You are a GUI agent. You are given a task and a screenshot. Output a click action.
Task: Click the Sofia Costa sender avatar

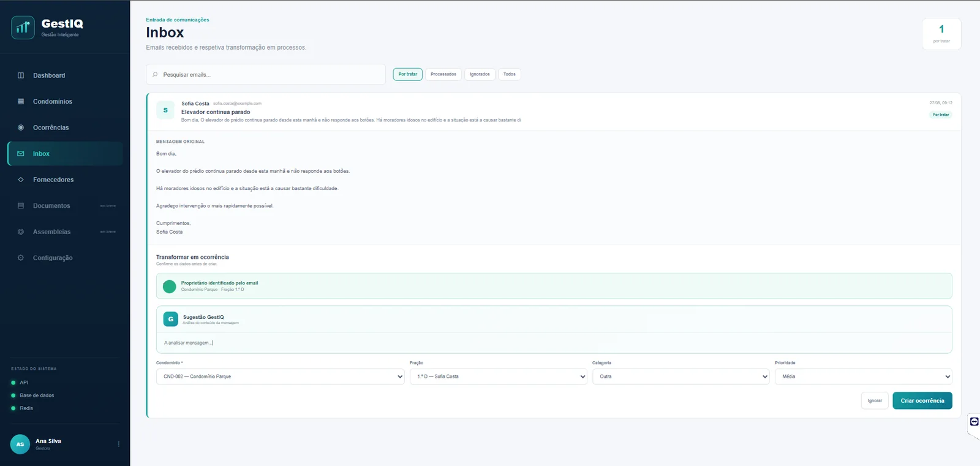coord(165,110)
